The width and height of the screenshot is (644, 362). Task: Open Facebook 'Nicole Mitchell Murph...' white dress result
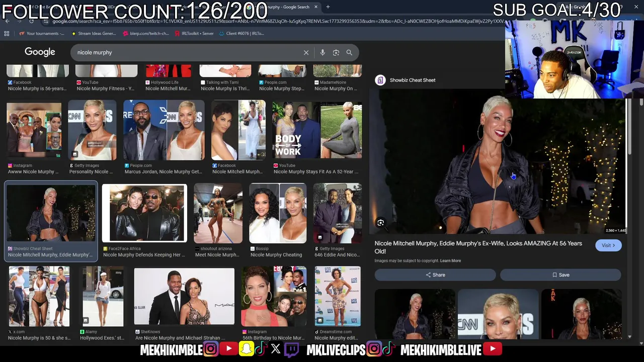coord(238,130)
